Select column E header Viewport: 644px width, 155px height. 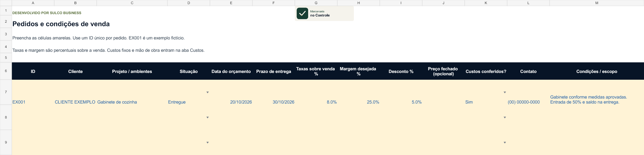tap(231, 3)
